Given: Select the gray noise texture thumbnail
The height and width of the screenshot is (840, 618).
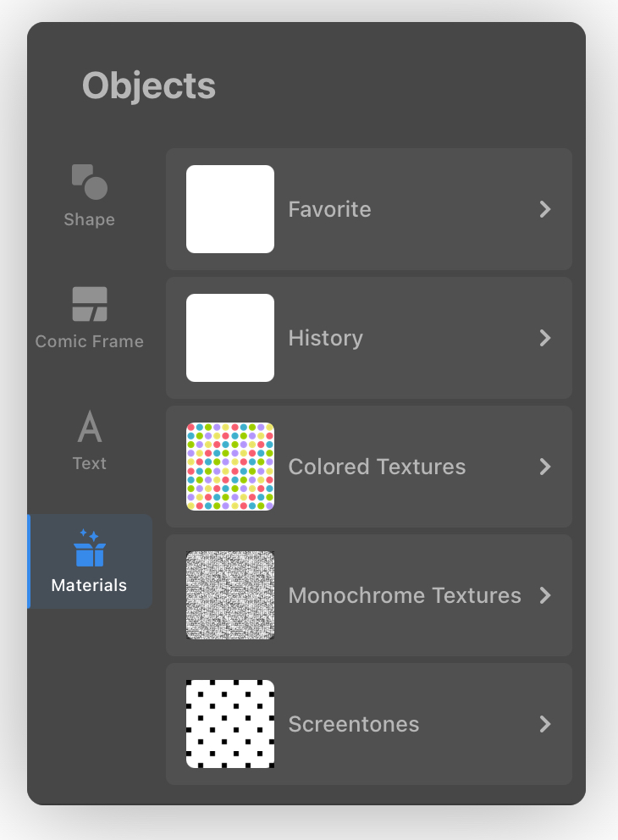Looking at the screenshot, I should tap(230, 595).
